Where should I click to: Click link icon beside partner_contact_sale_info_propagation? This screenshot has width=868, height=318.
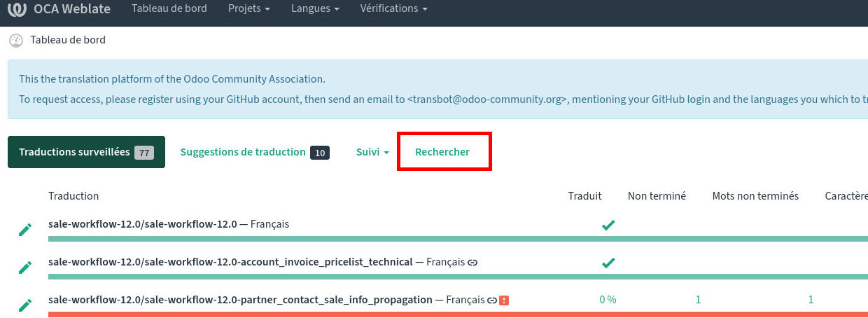(x=492, y=300)
